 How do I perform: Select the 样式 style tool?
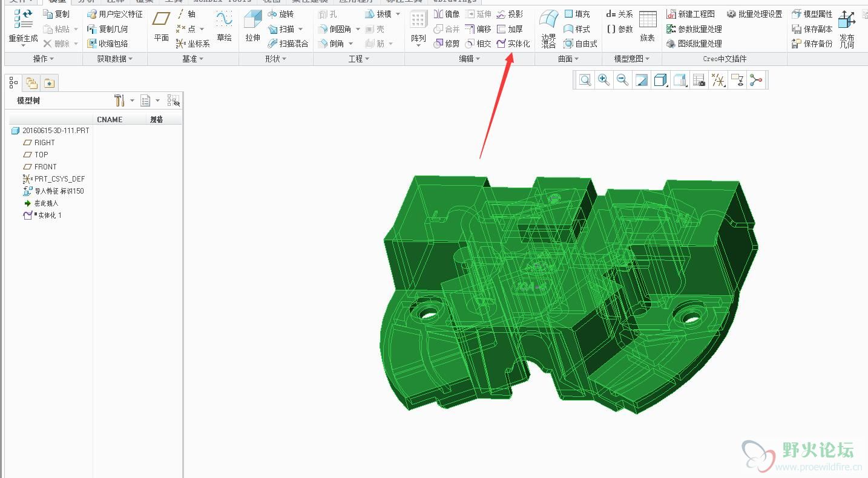[577, 28]
